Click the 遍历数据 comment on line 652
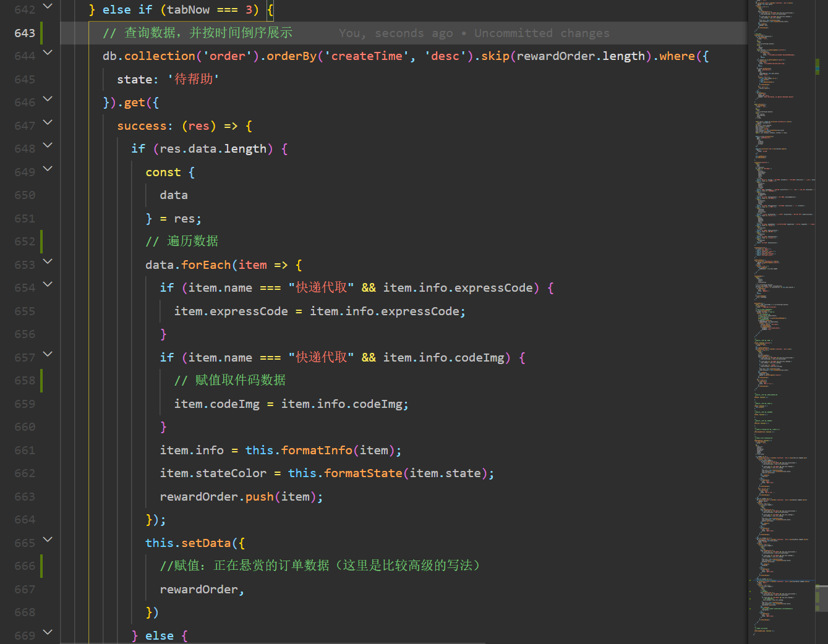This screenshot has height=644, width=828. click(x=192, y=241)
